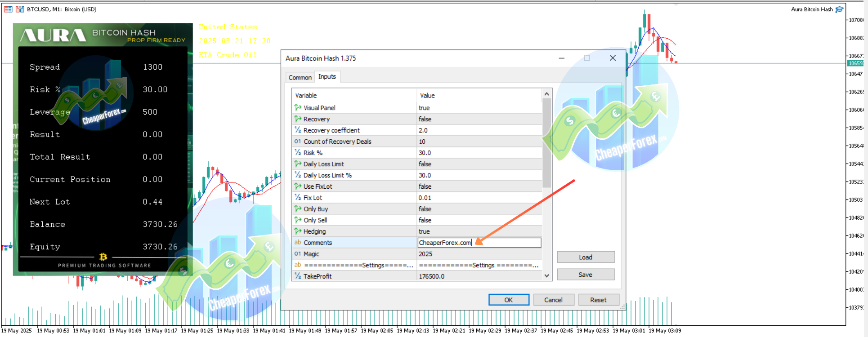The height and width of the screenshot is (337, 868).
Task: Click the Bitcoin logo at the Aura panel footer
Action: [103, 257]
